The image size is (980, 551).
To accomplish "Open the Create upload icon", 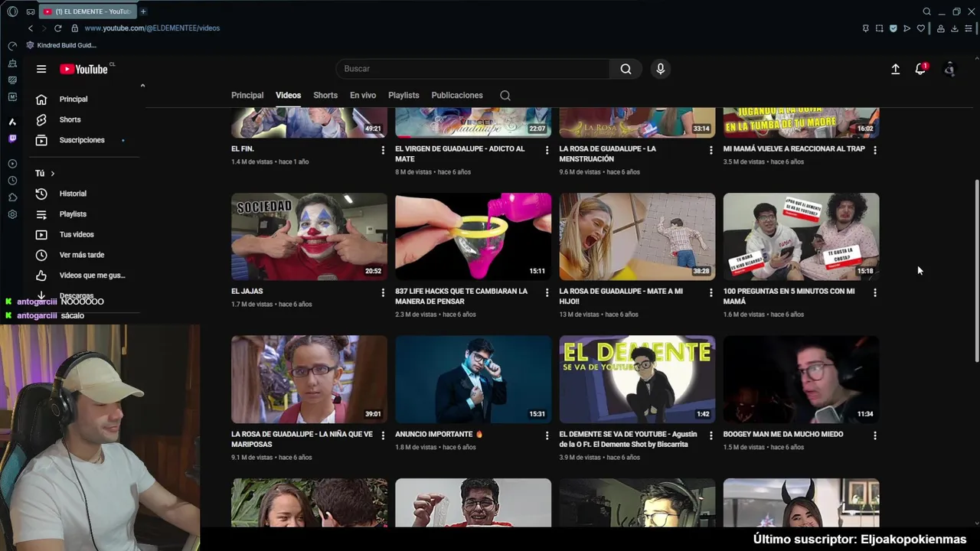I will coord(895,69).
